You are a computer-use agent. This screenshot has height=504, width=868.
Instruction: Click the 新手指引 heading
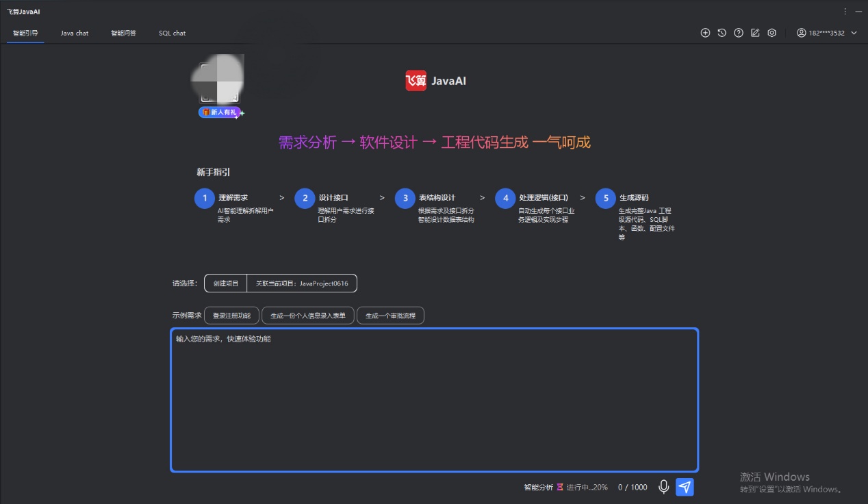point(214,172)
